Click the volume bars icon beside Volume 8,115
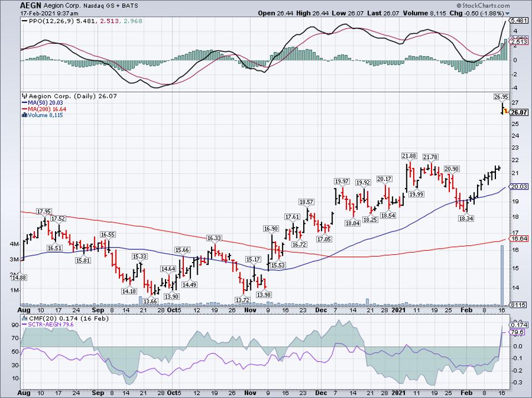 tap(24, 115)
